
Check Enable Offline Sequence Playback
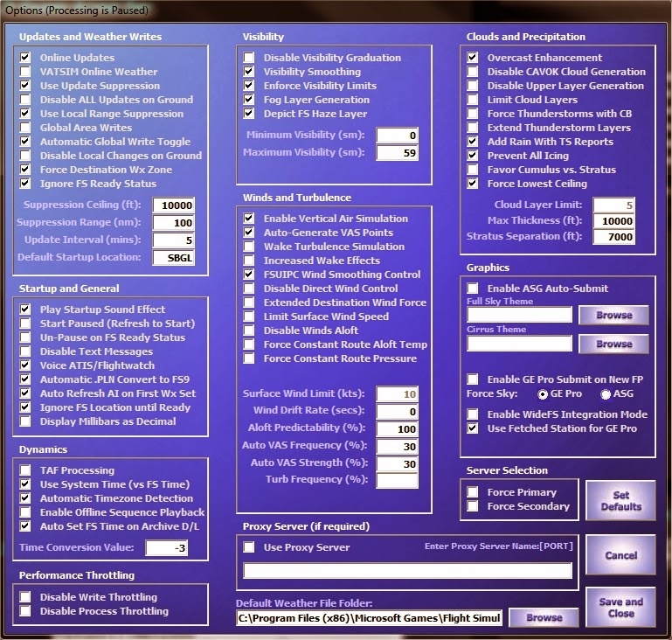(25, 512)
